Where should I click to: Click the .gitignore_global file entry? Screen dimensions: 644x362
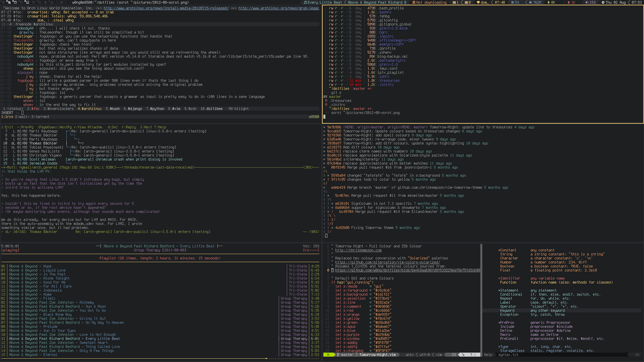click(395, 24)
